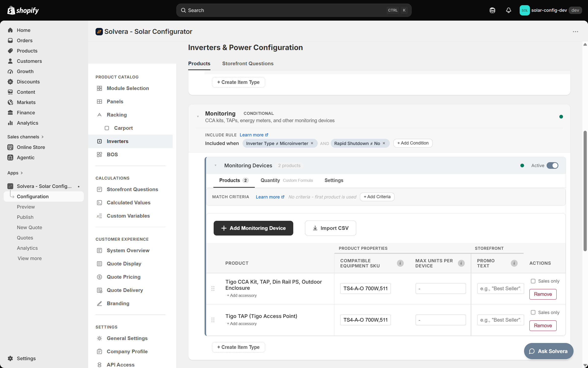
Task: Open Online Store via storefront icon
Action: (x=10, y=147)
